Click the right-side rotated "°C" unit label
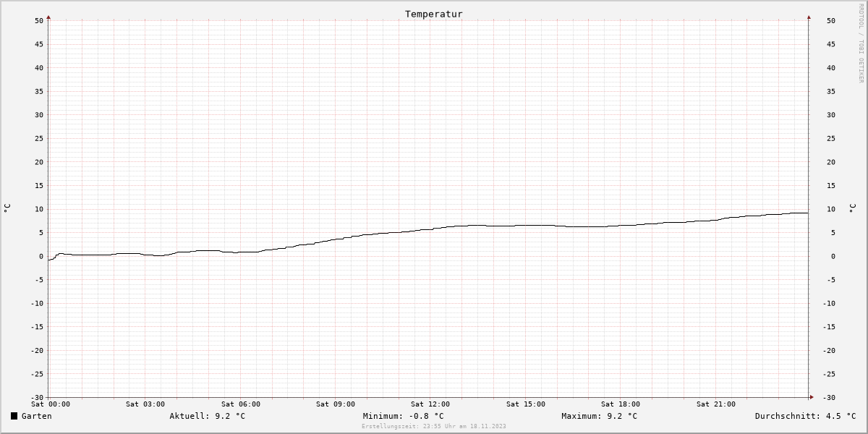 point(851,208)
